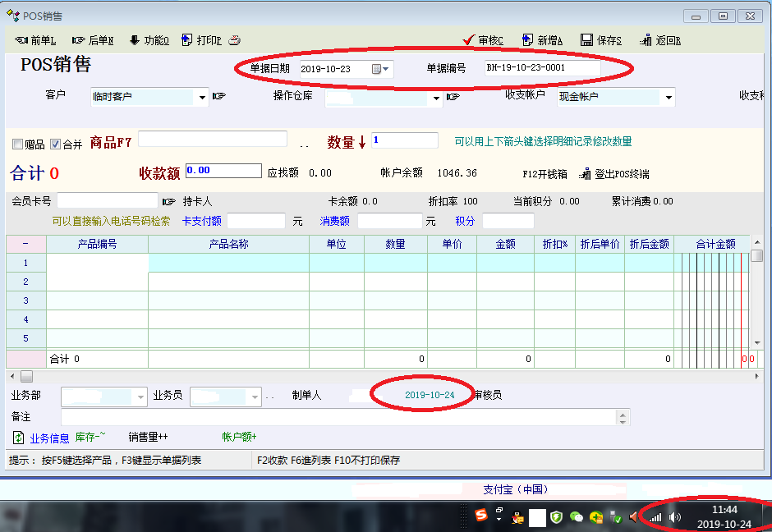Click lookup hand icon beside 客户 field

(x=219, y=97)
